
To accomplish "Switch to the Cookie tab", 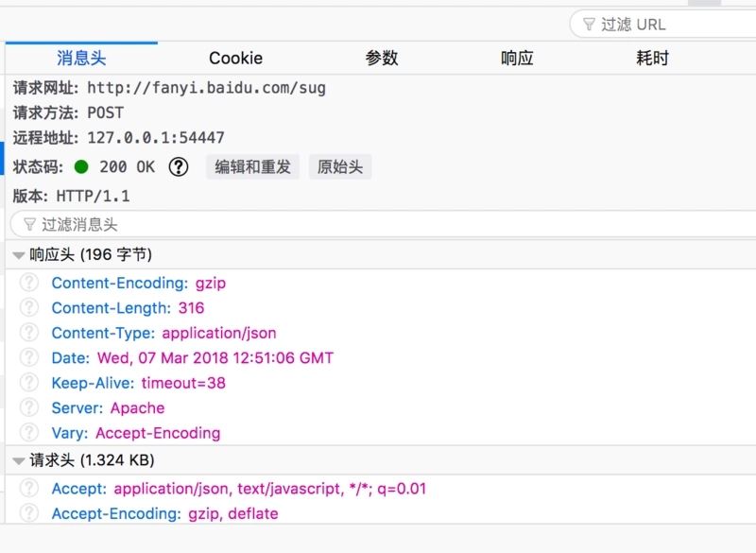I will [x=235, y=59].
